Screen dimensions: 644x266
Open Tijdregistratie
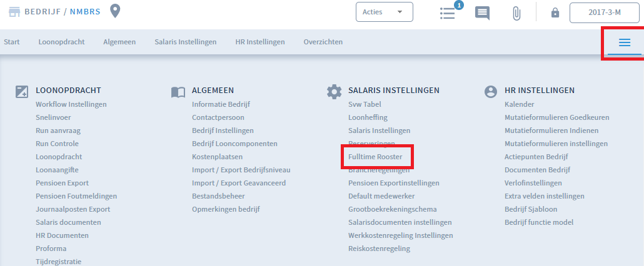point(59,262)
